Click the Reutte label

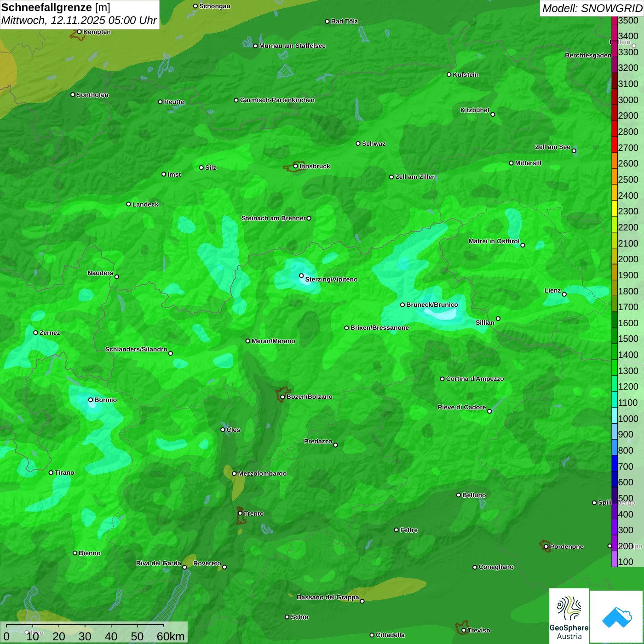174,102
